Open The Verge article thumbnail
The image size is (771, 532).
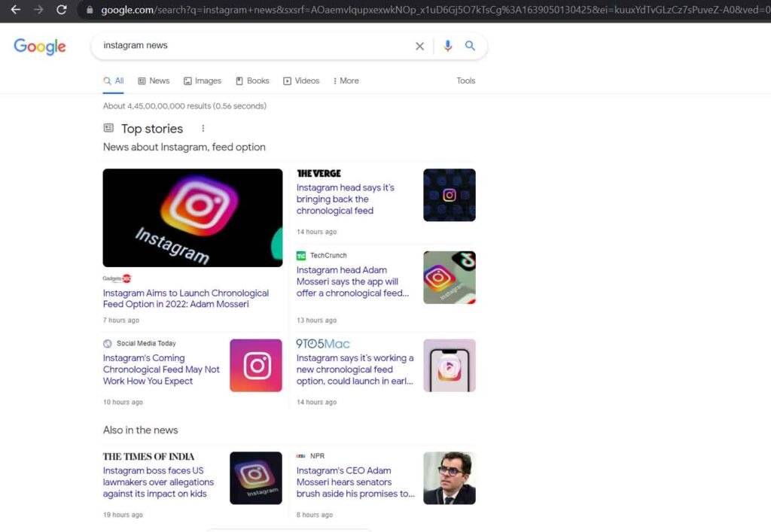click(x=449, y=195)
